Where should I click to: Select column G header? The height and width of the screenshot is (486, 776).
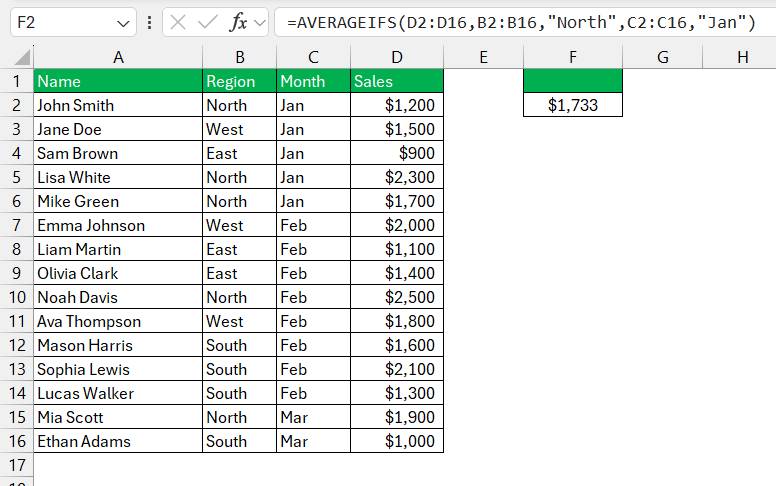click(663, 57)
